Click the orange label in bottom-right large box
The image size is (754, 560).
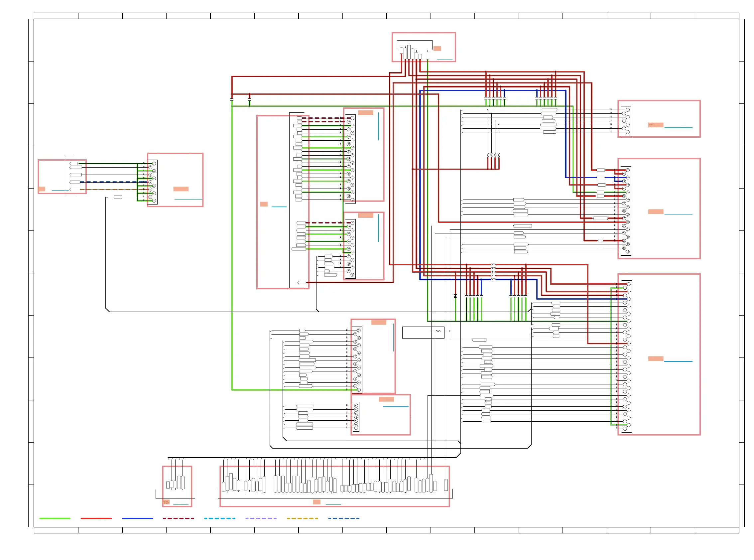655,358
